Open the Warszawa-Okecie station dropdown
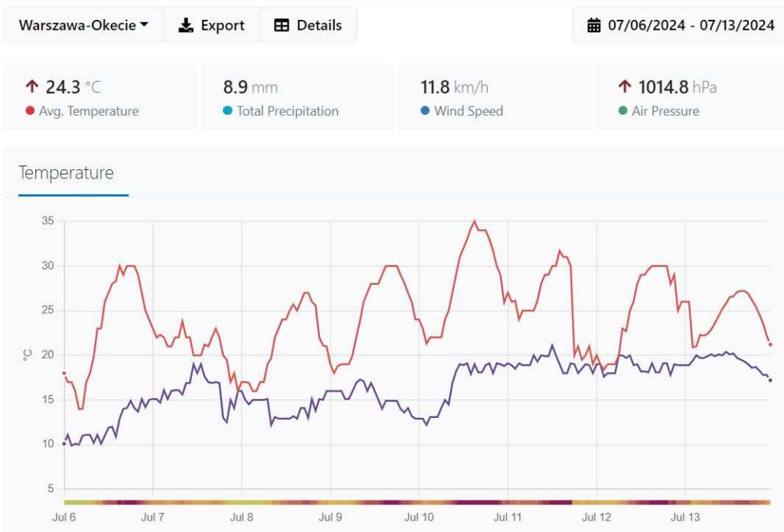 (x=83, y=25)
